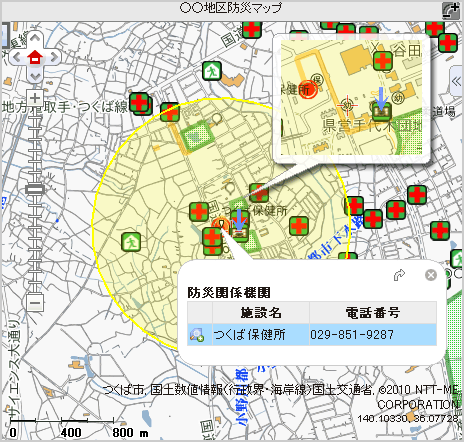Zoom in with the plus button
Image resolution: width=464 pixels, height=442 pixels.
[x=35, y=98]
